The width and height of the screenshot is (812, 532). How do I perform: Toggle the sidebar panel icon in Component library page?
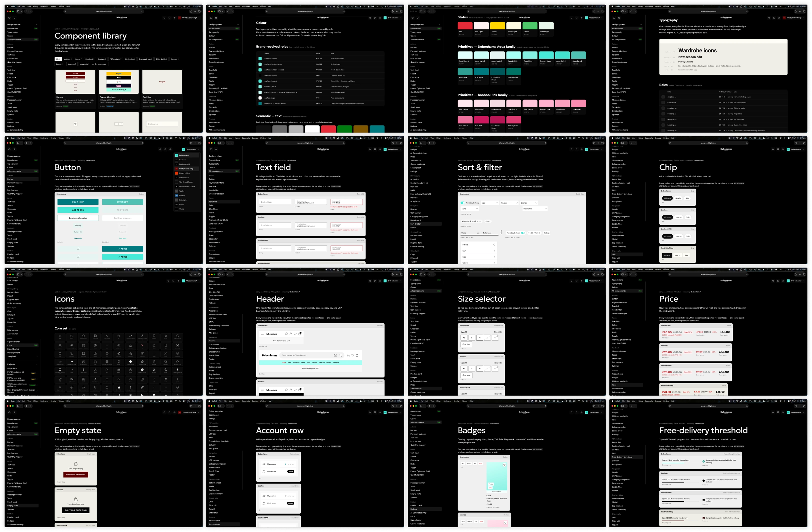click(9, 18)
